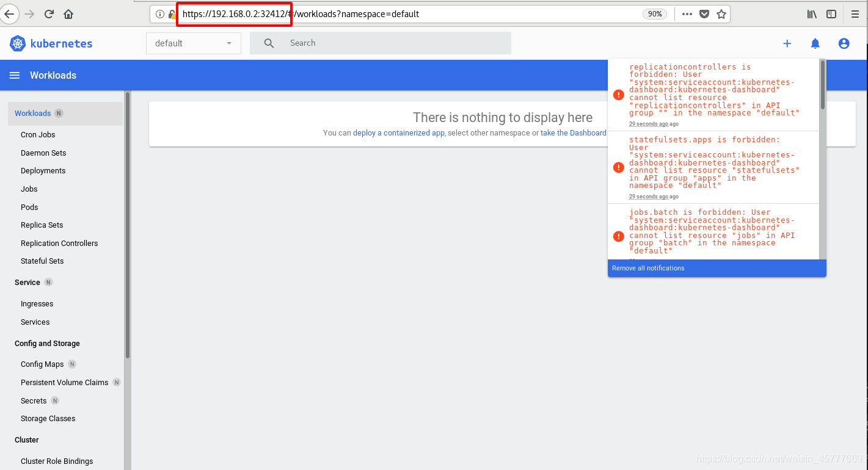The height and width of the screenshot is (470, 868).
Task: Click the 90% zoom level indicator
Action: coord(655,14)
